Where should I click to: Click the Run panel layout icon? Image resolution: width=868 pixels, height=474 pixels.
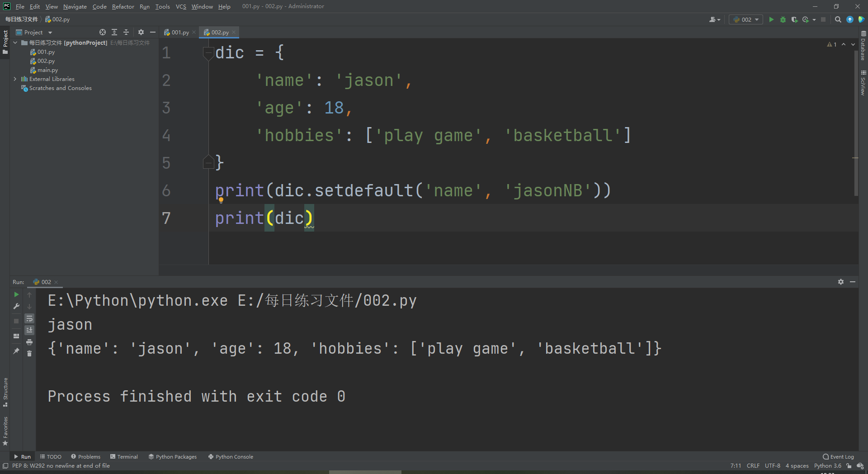click(16, 336)
